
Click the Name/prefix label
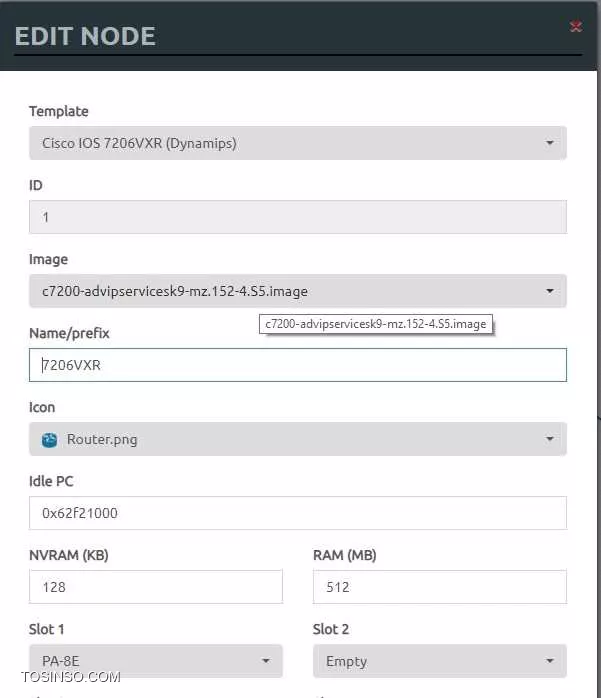click(x=69, y=333)
